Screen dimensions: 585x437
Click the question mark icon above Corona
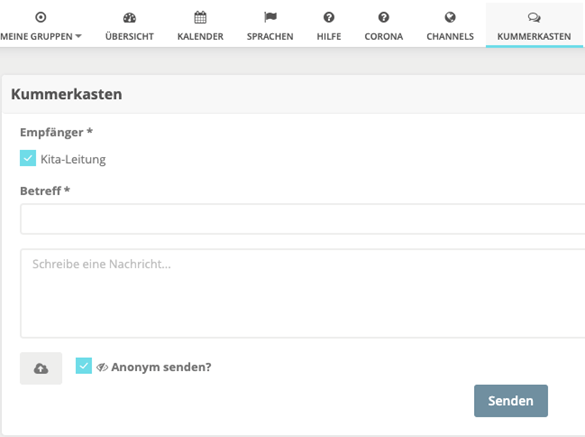click(x=384, y=17)
